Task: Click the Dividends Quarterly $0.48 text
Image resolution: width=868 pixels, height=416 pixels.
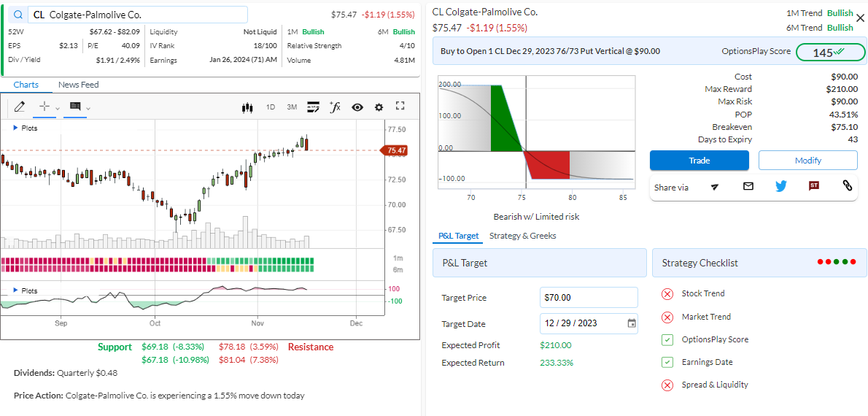Action: tap(66, 373)
